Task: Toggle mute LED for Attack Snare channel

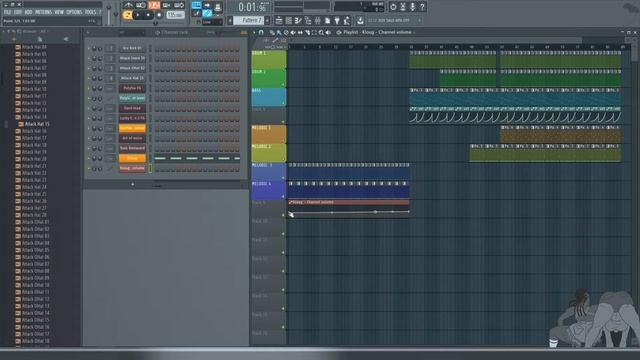Action: click(89, 58)
